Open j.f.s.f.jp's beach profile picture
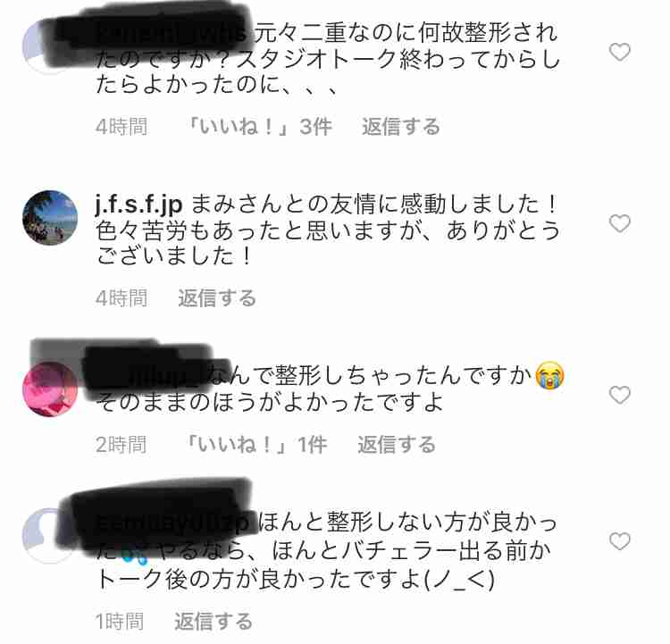The height and width of the screenshot is (644, 670). tap(50, 218)
